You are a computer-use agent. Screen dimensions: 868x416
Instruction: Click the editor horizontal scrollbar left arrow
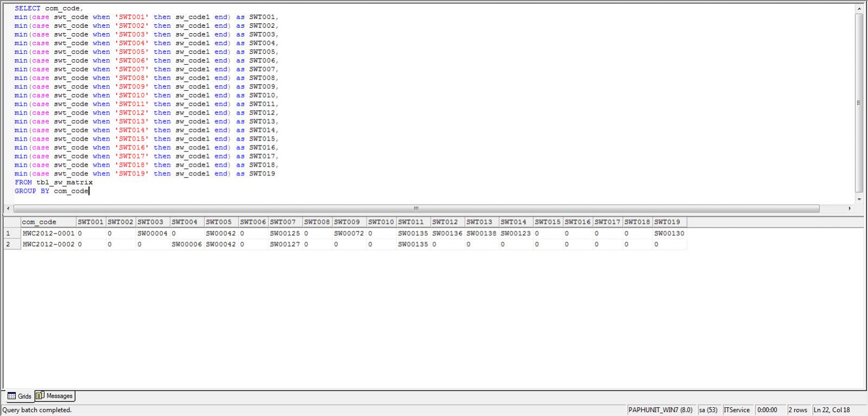pyautogui.click(x=8, y=209)
